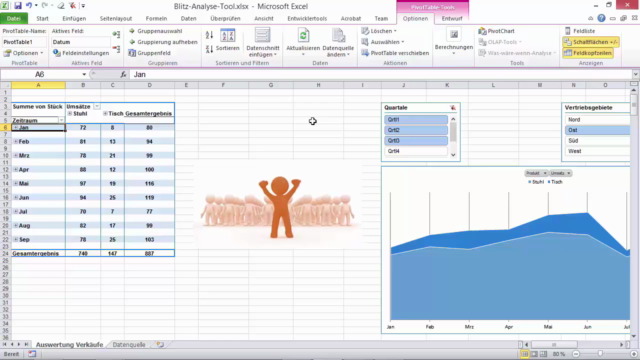Viewport: 640px width, 360px height.
Task: Toggle Qrtl1 in the Quartale slicer
Action: tap(416, 120)
